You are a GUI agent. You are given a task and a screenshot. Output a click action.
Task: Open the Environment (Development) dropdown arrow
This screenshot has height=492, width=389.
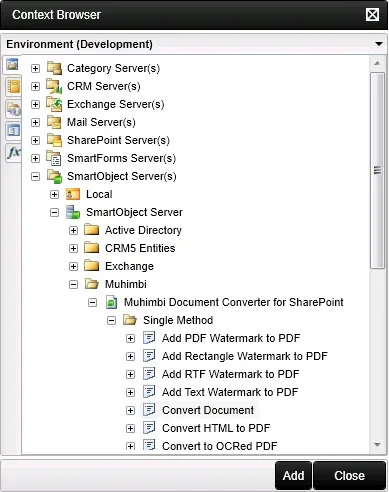(379, 44)
